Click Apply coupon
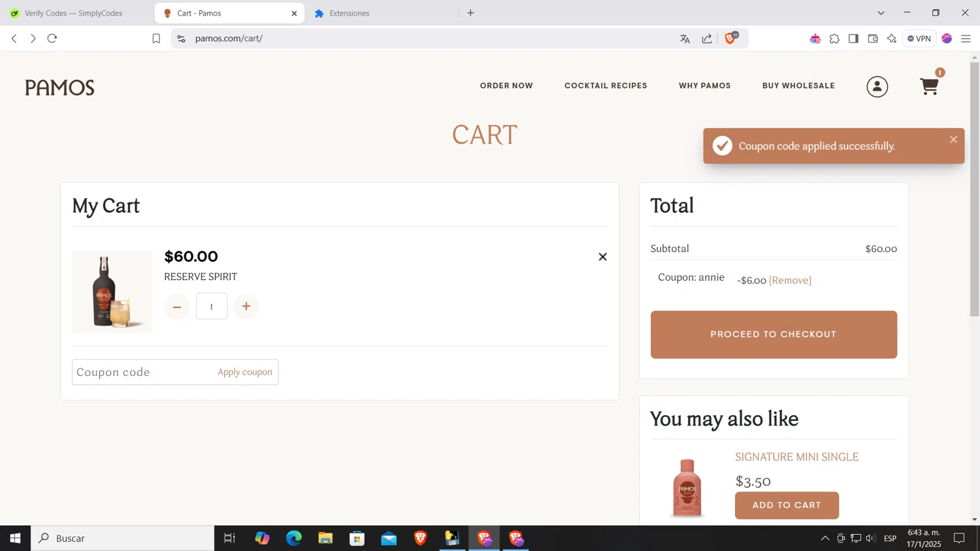 [x=245, y=372]
